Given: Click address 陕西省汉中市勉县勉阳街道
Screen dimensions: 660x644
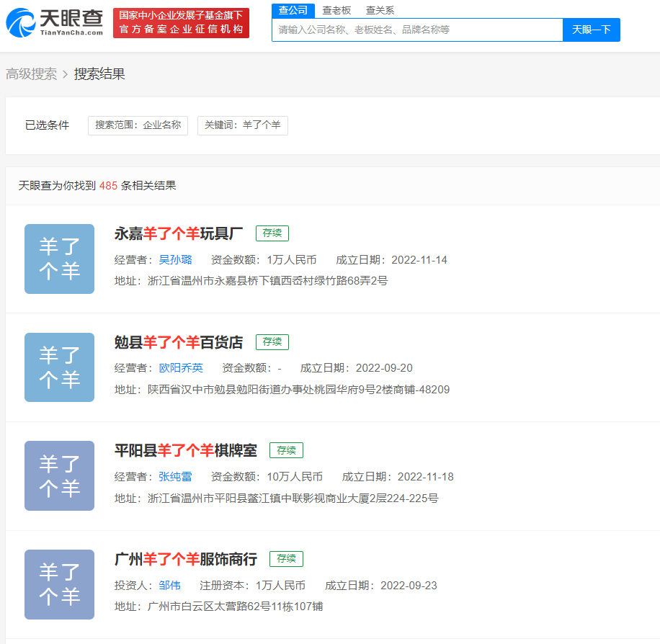Looking at the screenshot, I should coord(298,389).
